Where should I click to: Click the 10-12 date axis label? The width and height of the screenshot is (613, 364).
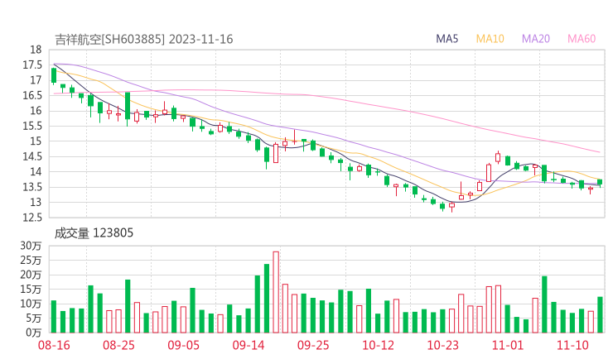click(378, 345)
